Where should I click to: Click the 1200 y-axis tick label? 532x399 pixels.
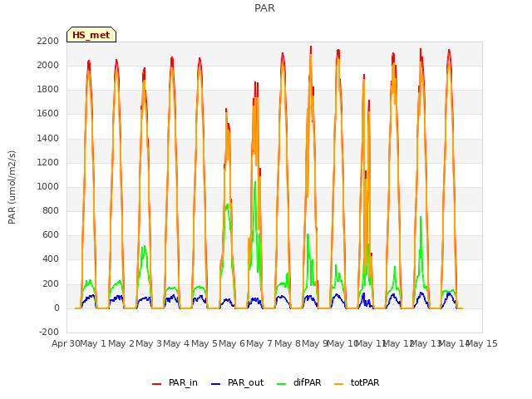(x=48, y=163)
